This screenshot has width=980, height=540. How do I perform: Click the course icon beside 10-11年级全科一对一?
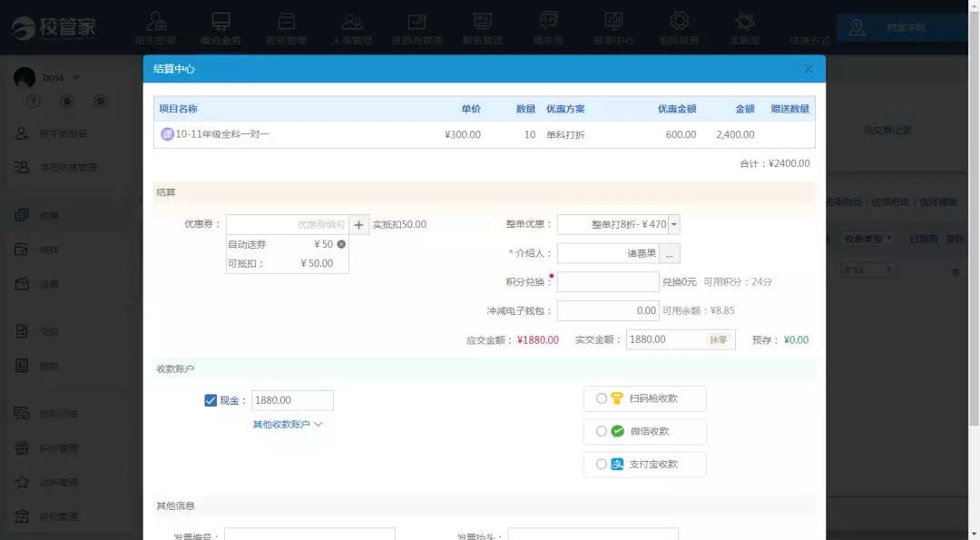pyautogui.click(x=167, y=134)
